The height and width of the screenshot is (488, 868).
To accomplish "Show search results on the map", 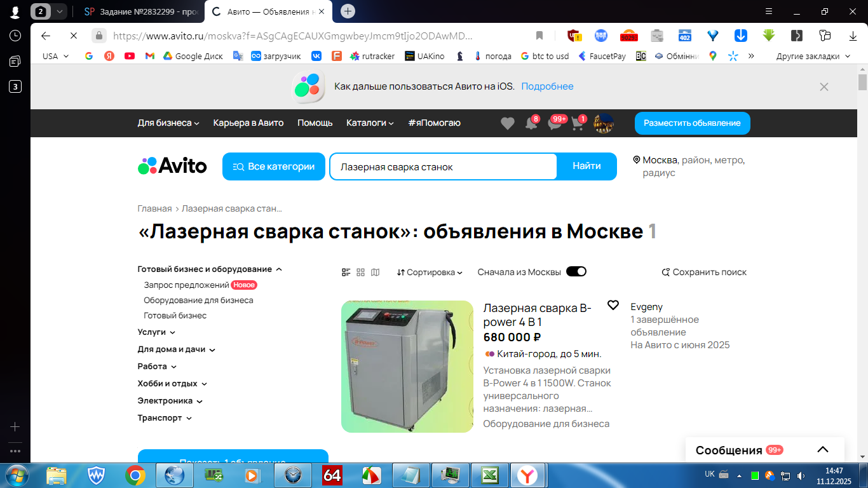I will 376,272.
